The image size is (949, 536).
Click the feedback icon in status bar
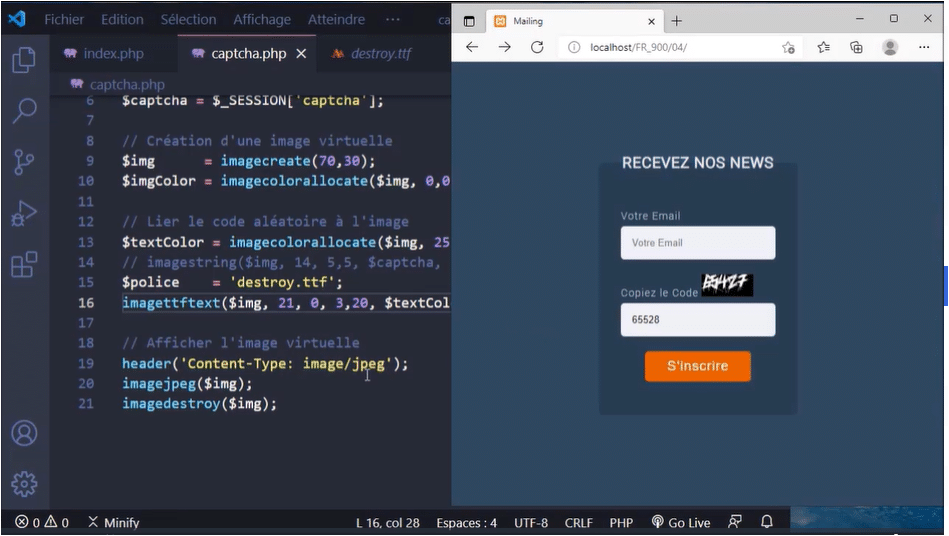(x=735, y=521)
